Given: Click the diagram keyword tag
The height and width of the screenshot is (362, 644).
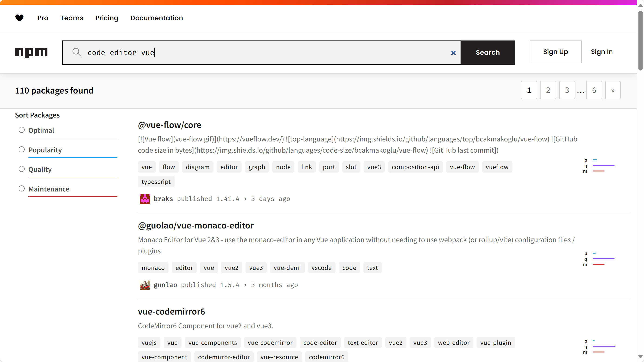Looking at the screenshot, I should click(197, 167).
